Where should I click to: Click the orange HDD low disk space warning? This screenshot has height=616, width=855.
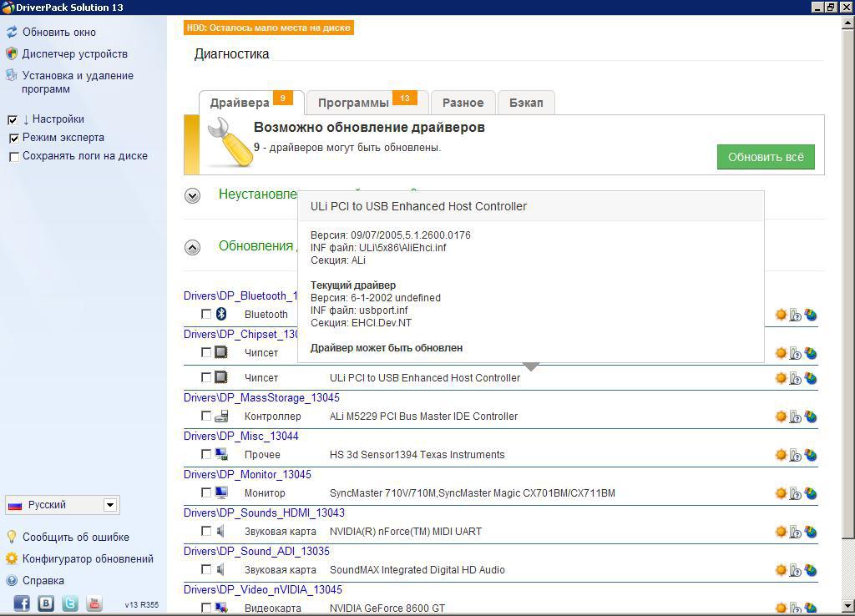(269, 28)
